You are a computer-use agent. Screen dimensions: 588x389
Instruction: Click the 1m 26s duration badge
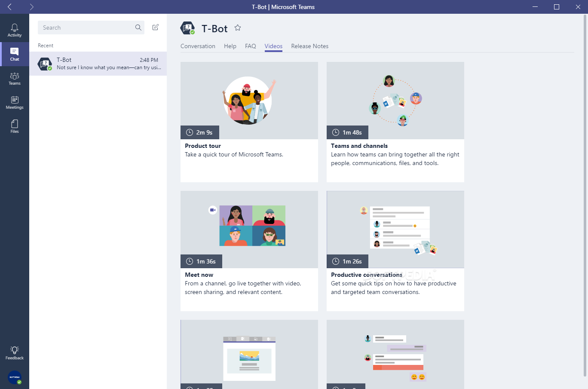click(x=347, y=261)
